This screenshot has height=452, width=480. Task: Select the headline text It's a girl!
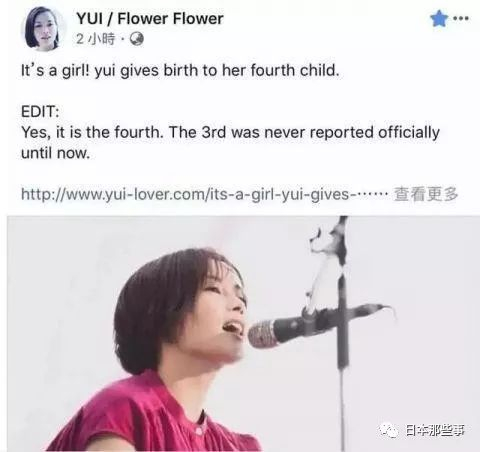pos(55,71)
